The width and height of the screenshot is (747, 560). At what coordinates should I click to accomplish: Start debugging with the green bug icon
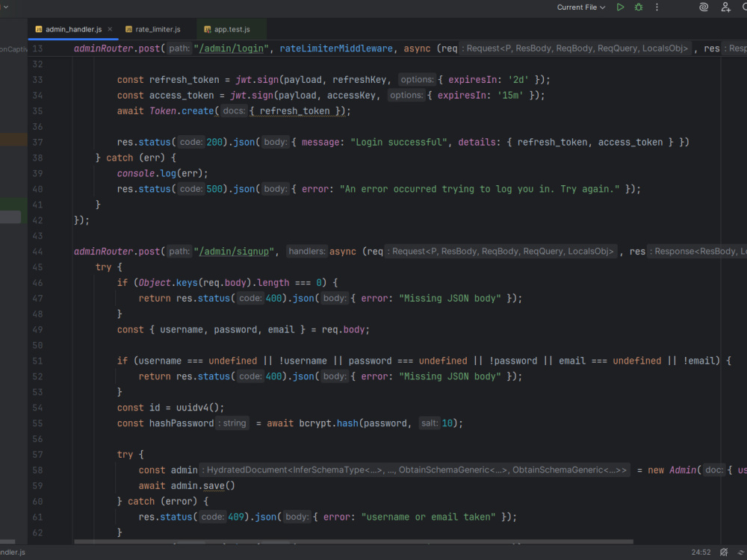click(639, 7)
